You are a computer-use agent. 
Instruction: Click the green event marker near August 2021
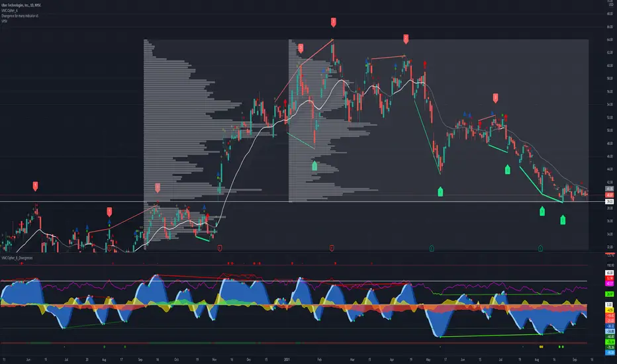click(540, 248)
